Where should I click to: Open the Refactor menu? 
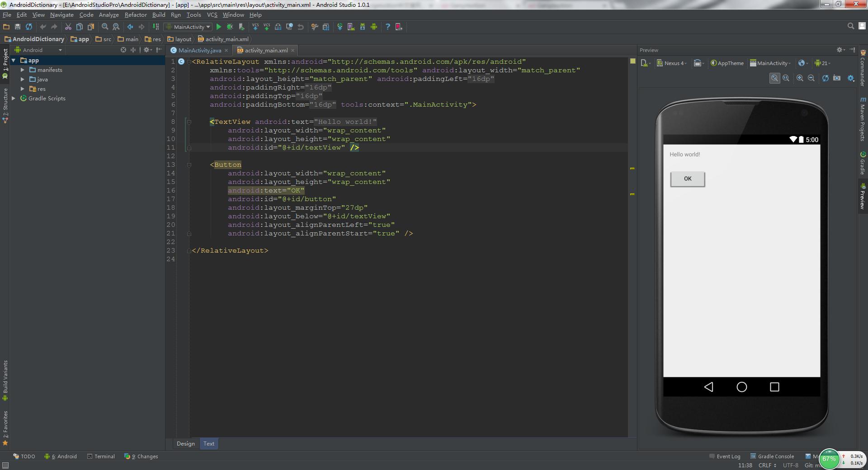point(136,15)
